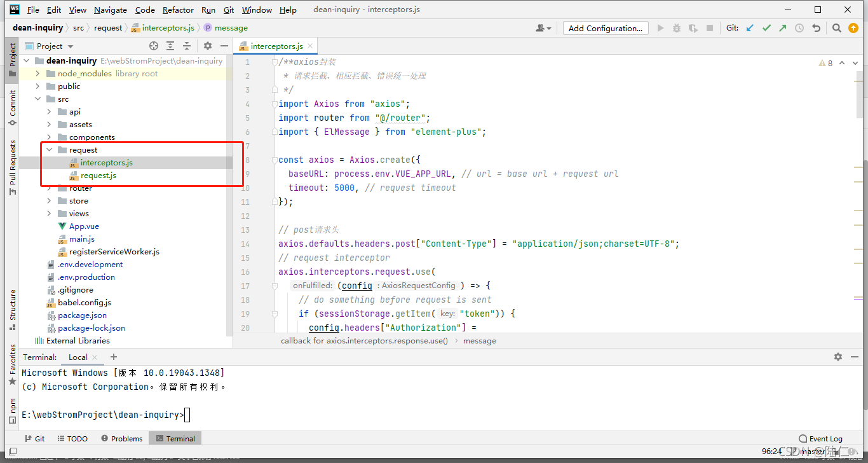Click the Run with Coverage icon

(693, 28)
